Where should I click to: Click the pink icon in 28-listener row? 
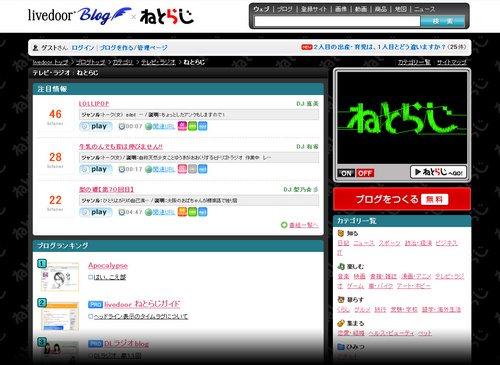point(182,169)
